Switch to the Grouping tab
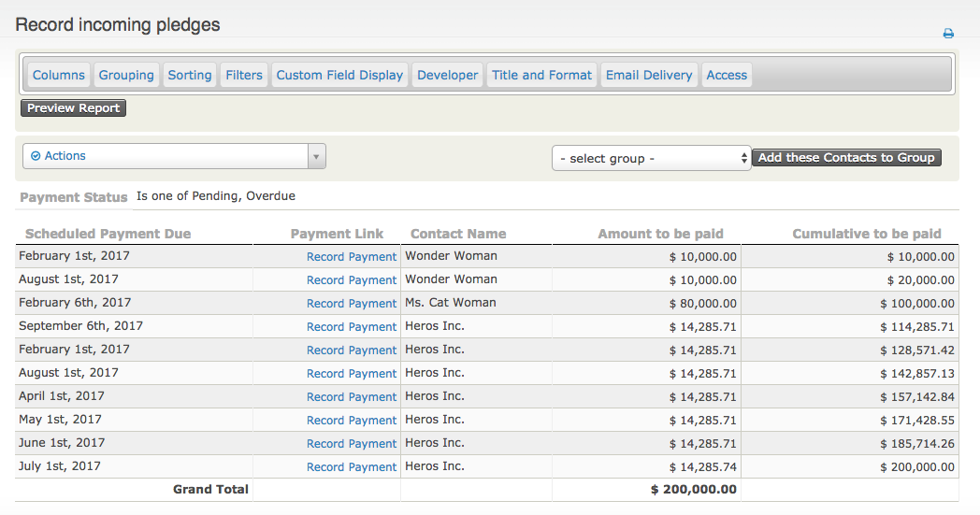Image resolution: width=980 pixels, height=515 pixels. tap(126, 75)
